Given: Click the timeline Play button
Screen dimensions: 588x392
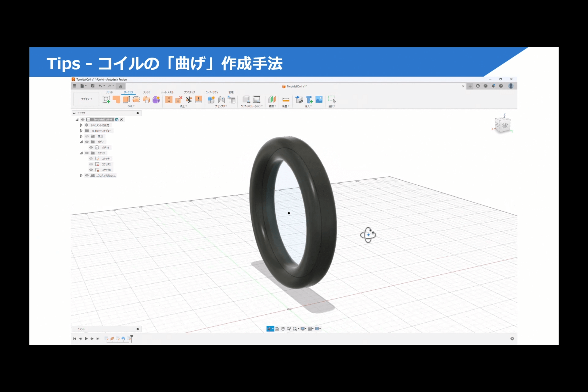Looking at the screenshot, I should (86, 339).
